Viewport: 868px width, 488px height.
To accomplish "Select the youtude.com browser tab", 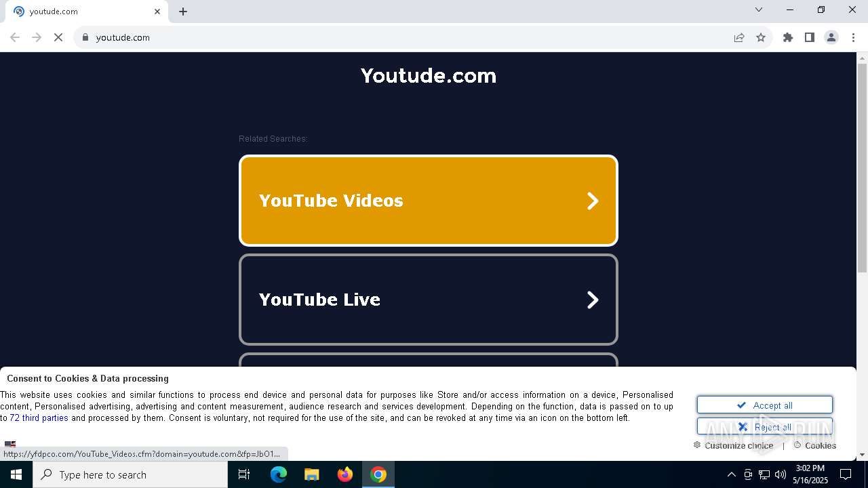I will pyautogui.click(x=87, y=12).
